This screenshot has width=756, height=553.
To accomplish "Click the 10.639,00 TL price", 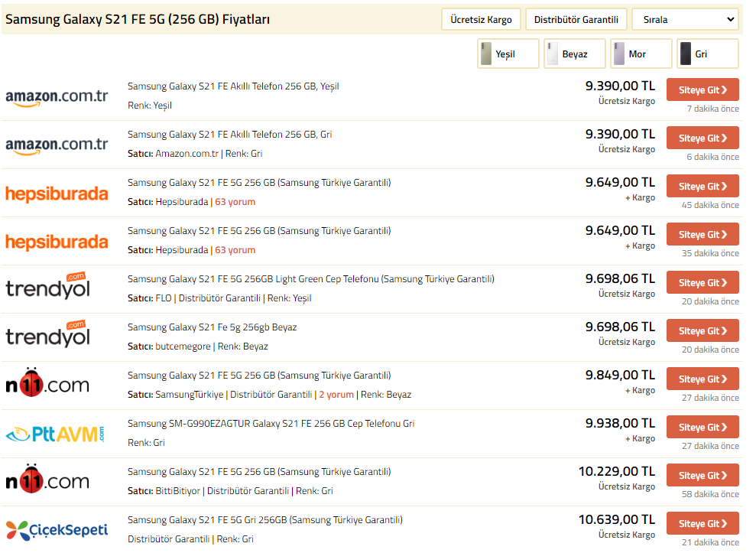I will pyautogui.click(x=617, y=519).
